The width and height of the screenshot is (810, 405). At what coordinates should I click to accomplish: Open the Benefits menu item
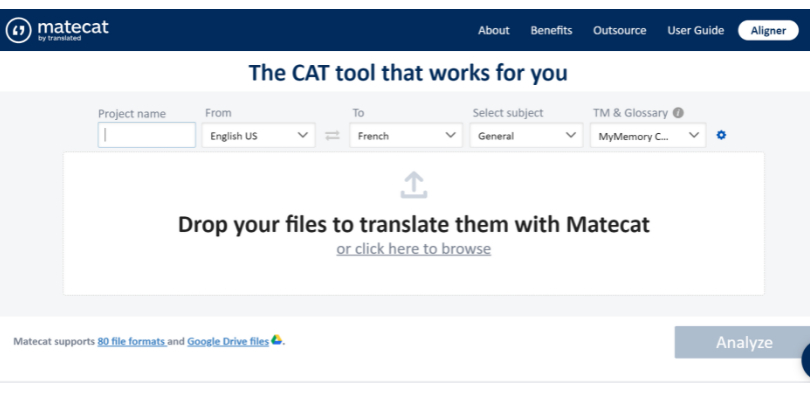coord(551,30)
